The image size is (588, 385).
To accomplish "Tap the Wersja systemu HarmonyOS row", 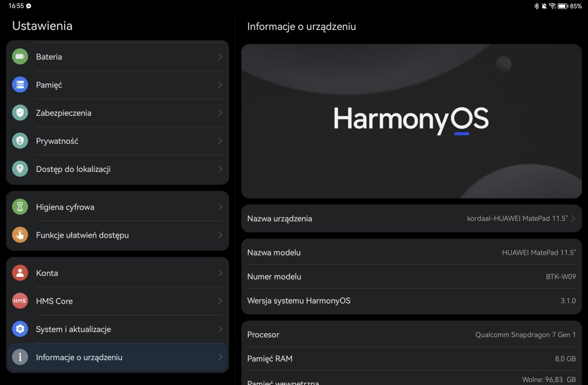I will pos(411,301).
